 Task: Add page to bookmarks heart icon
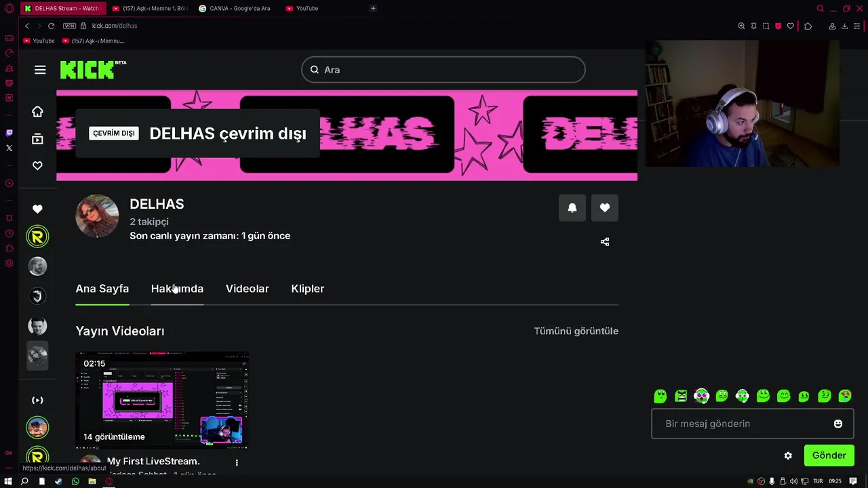click(790, 26)
